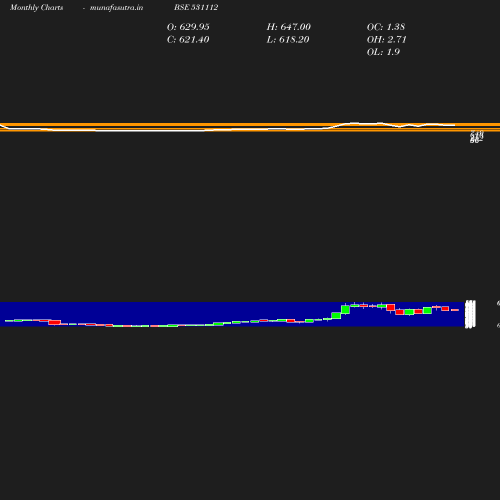Select the close price 'C: 621.40'
Screen dimensions: 500x500
click(188, 40)
